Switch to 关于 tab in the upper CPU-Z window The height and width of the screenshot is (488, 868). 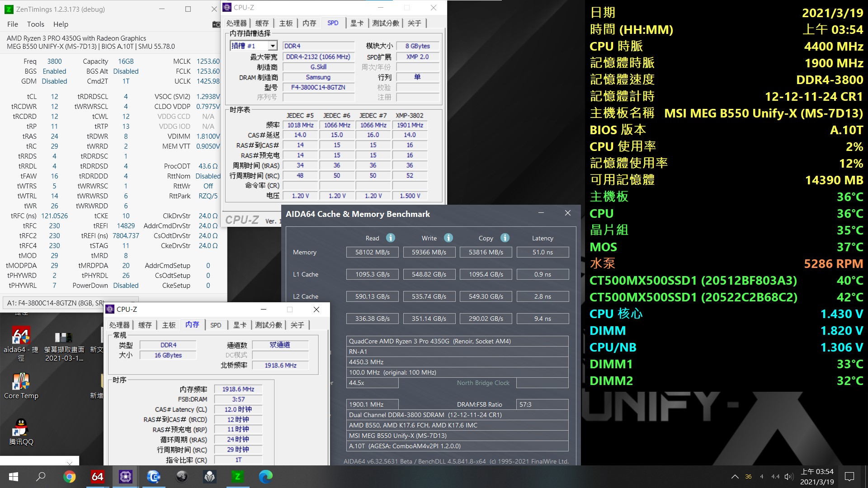click(414, 23)
